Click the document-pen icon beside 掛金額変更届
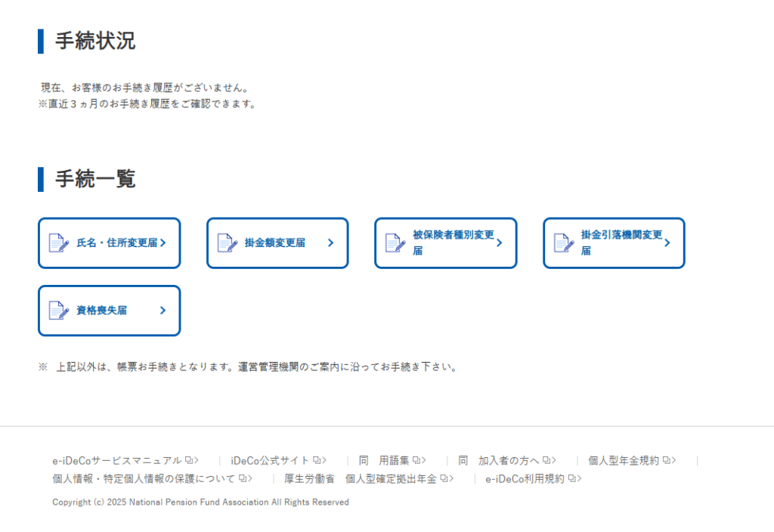Viewport: 774px width, 532px height. click(x=227, y=243)
